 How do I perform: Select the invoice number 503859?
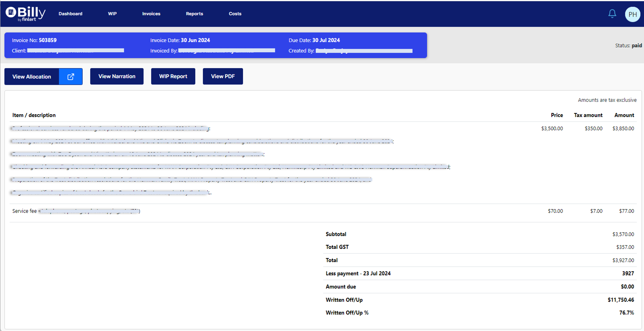tap(48, 40)
